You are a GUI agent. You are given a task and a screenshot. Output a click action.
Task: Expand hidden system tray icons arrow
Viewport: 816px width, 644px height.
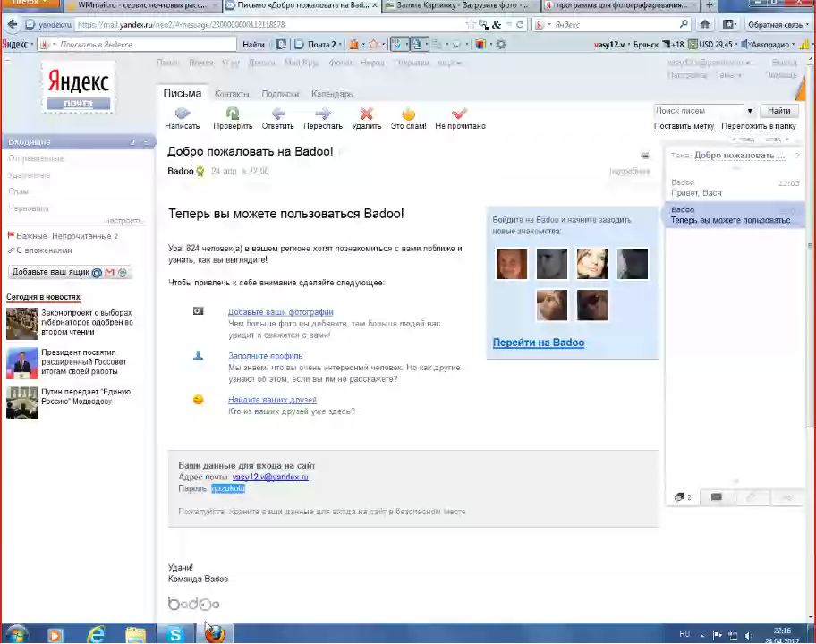(x=702, y=635)
